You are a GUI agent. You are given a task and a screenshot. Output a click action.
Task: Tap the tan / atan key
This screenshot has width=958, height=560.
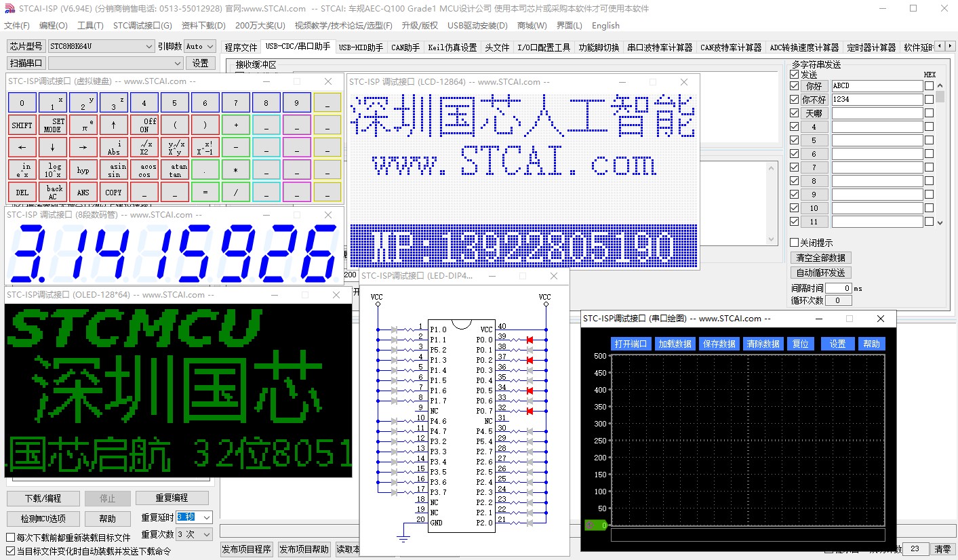tap(174, 170)
